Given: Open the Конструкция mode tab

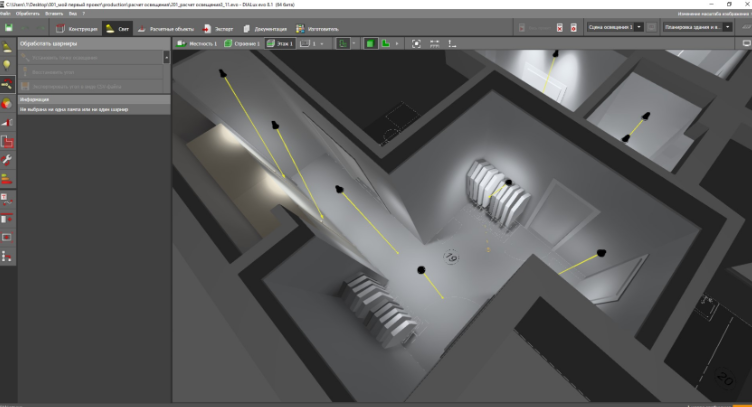Looking at the screenshot, I should point(76,29).
